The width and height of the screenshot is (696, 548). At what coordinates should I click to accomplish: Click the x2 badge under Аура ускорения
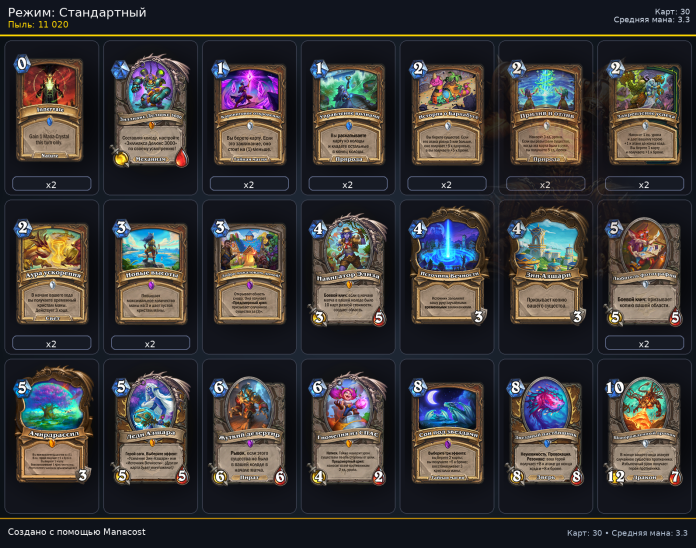pyautogui.click(x=51, y=343)
